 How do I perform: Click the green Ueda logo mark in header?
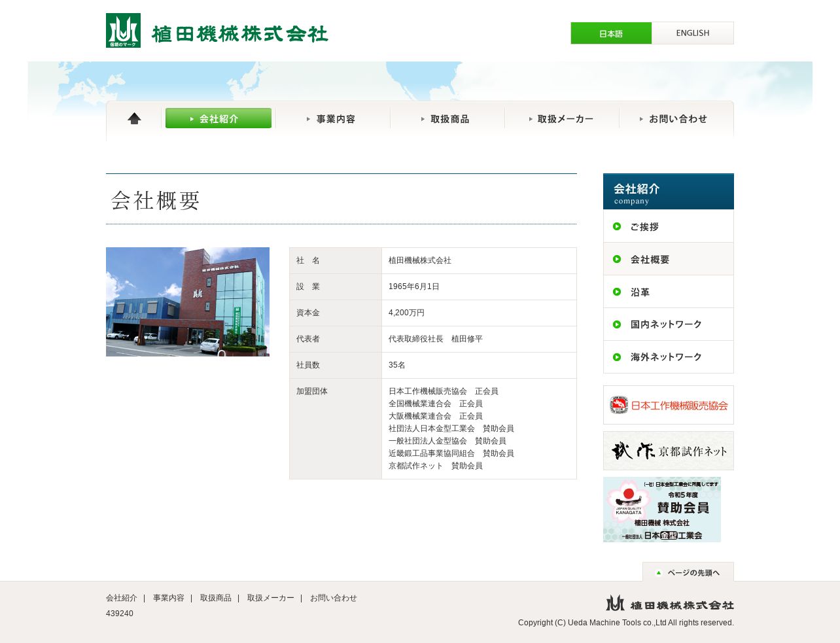(x=123, y=30)
